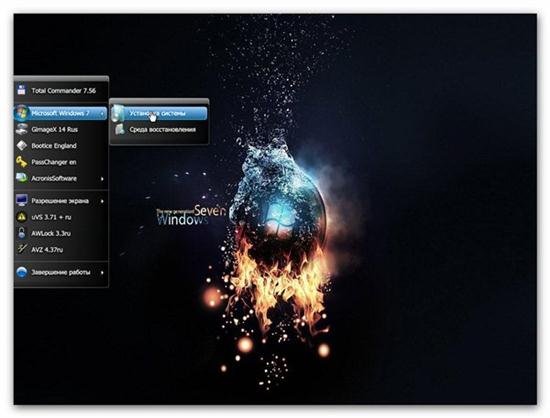
Task: Expand the Microsoft Windows 7 submenu arrow
Action: tap(102, 113)
